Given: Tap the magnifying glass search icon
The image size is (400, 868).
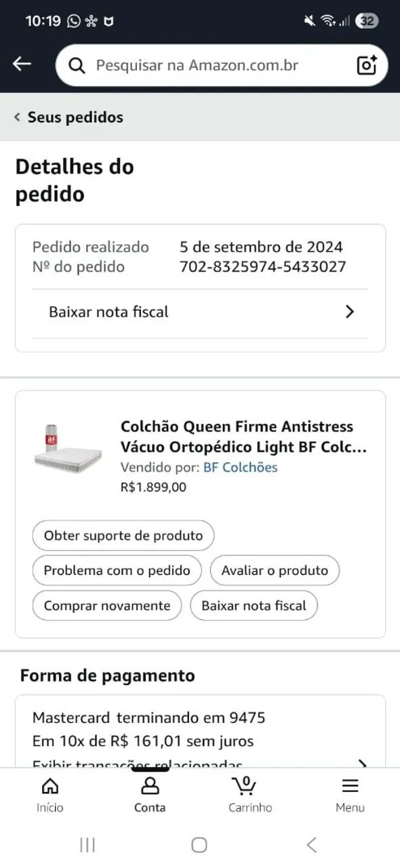Looking at the screenshot, I should [76, 65].
